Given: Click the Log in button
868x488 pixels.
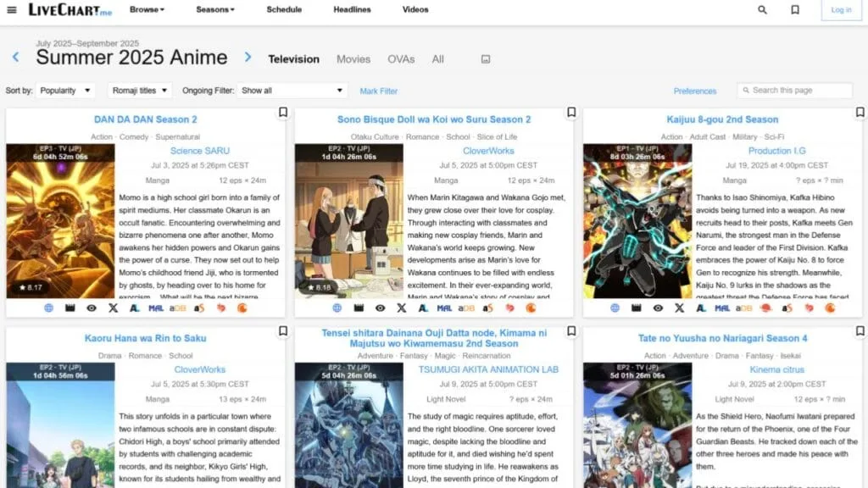Looking at the screenshot, I should click(841, 10).
